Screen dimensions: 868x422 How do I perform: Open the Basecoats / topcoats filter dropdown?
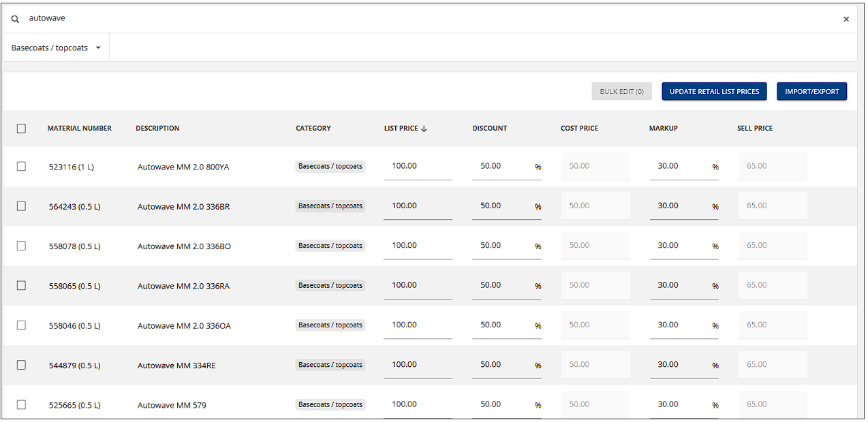(x=57, y=48)
